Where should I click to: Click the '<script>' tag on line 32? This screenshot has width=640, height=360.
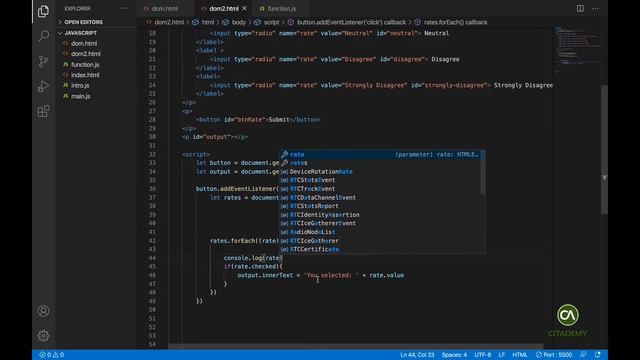point(196,154)
